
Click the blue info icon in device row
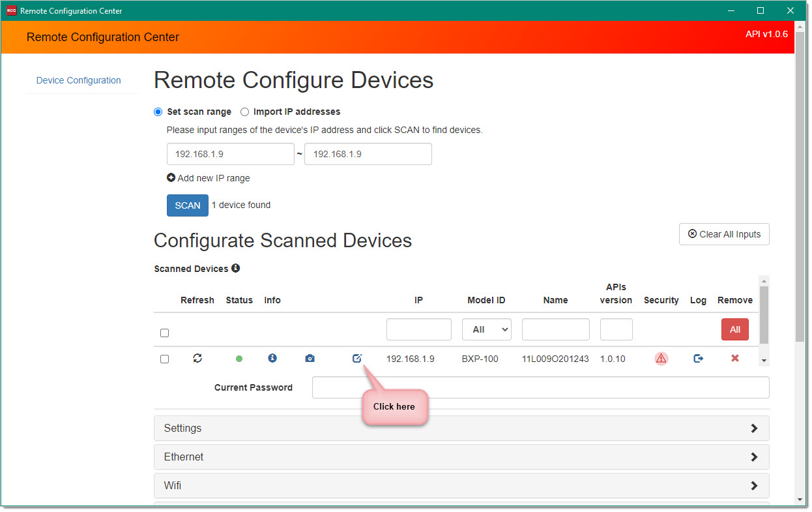coord(272,358)
